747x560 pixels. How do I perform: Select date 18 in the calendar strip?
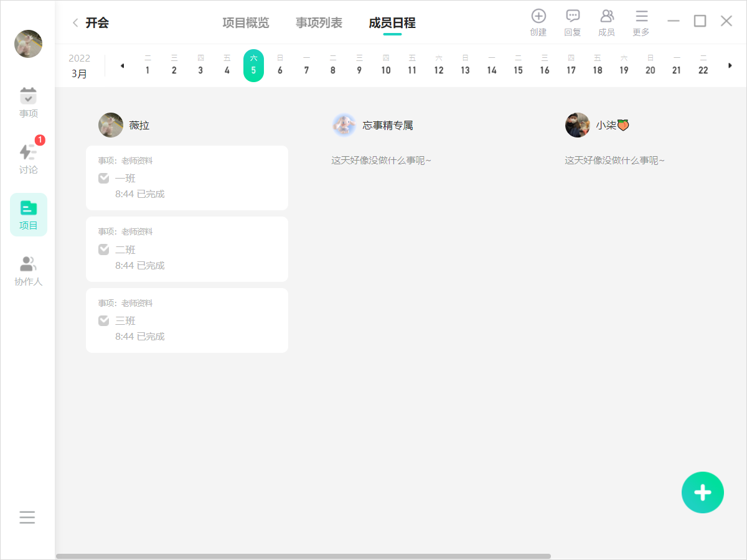pyautogui.click(x=598, y=65)
